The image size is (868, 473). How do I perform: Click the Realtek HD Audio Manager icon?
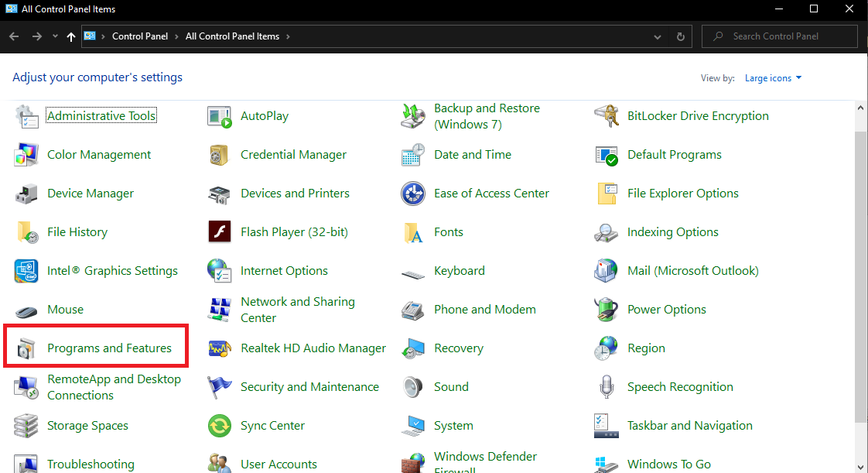(220, 348)
